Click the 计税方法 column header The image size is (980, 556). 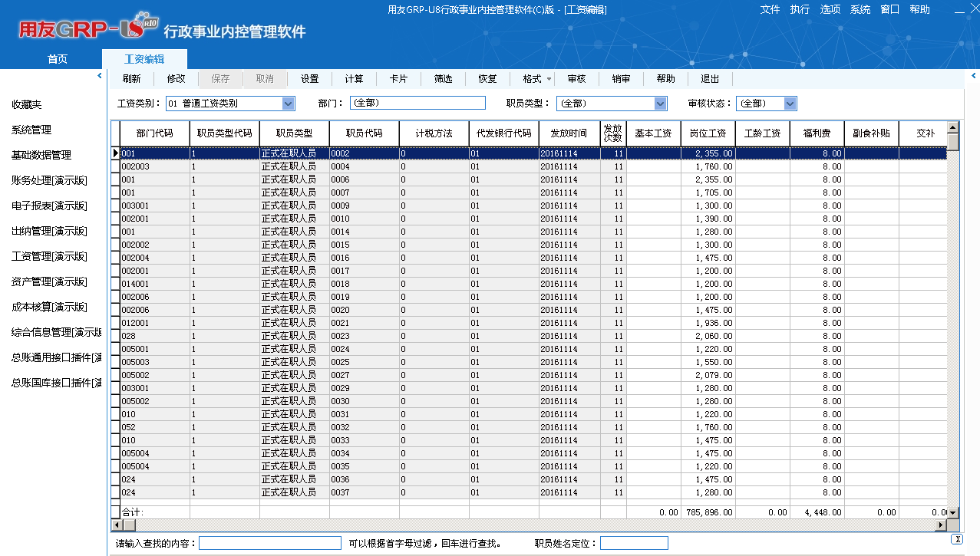[434, 133]
